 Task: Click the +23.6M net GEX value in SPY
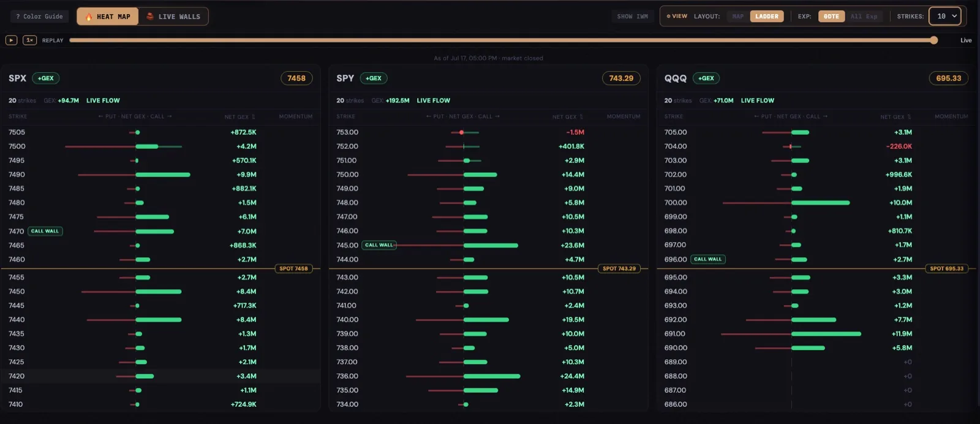click(x=573, y=245)
